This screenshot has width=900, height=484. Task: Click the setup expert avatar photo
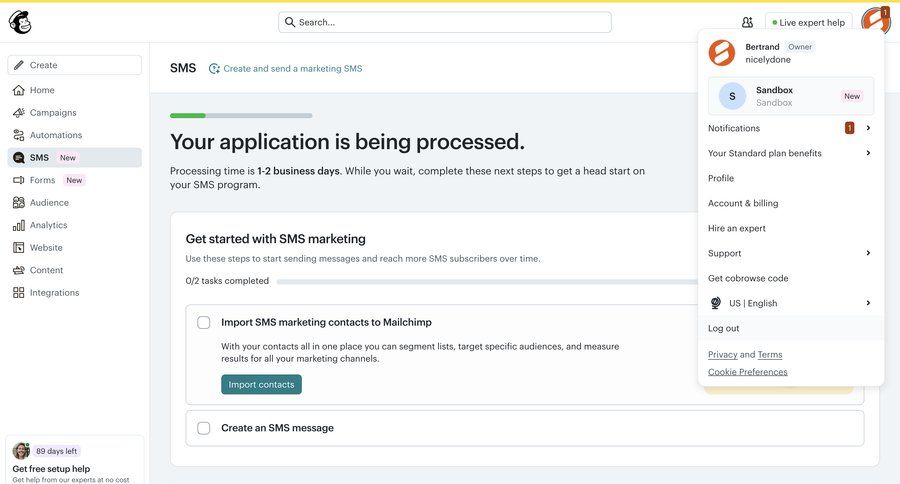click(x=21, y=451)
